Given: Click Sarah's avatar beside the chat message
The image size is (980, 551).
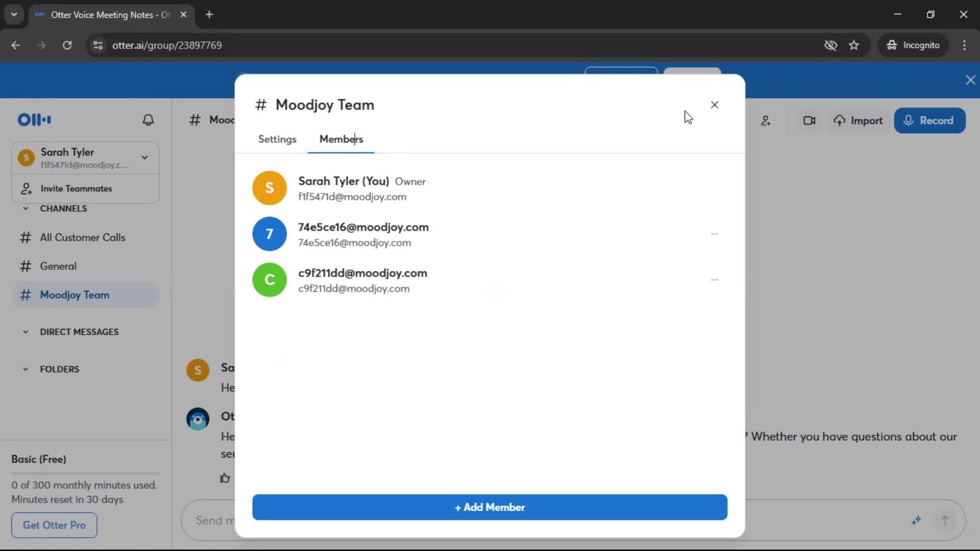Looking at the screenshot, I should 198,370.
